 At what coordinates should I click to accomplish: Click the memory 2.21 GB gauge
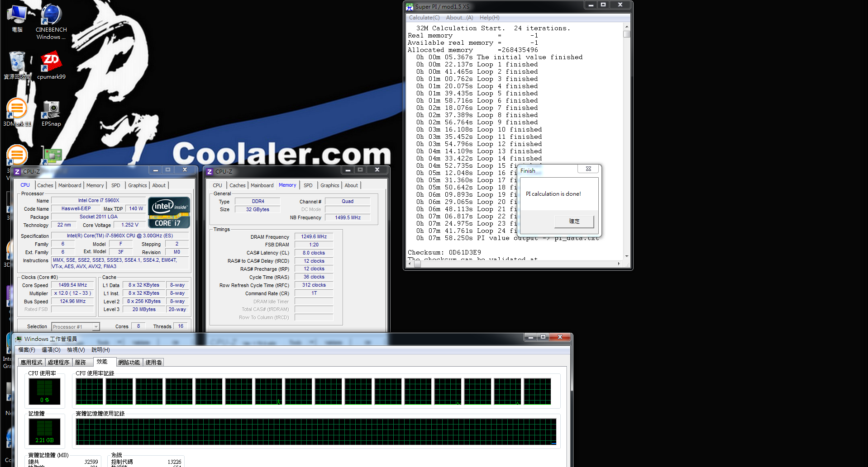coord(44,431)
